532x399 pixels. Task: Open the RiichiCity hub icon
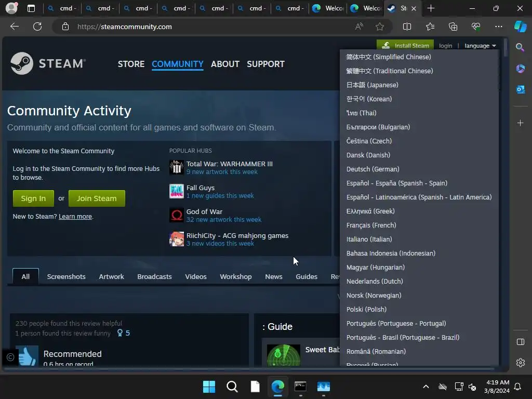(x=177, y=239)
